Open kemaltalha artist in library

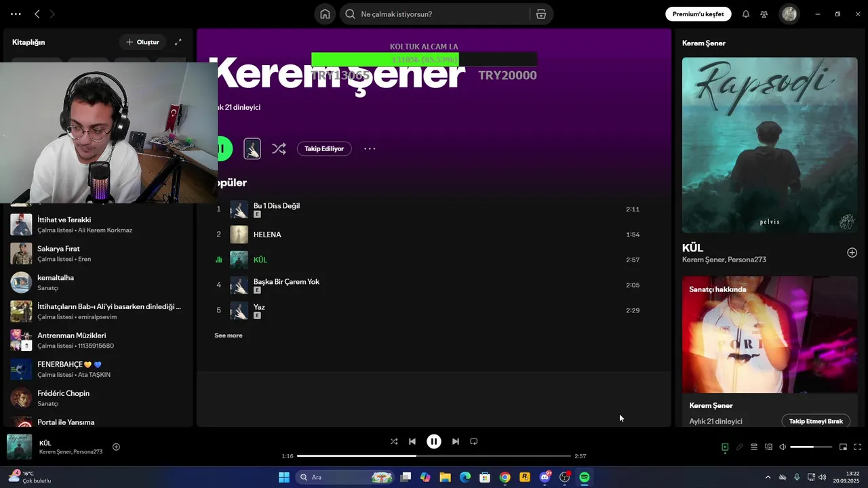[98, 283]
